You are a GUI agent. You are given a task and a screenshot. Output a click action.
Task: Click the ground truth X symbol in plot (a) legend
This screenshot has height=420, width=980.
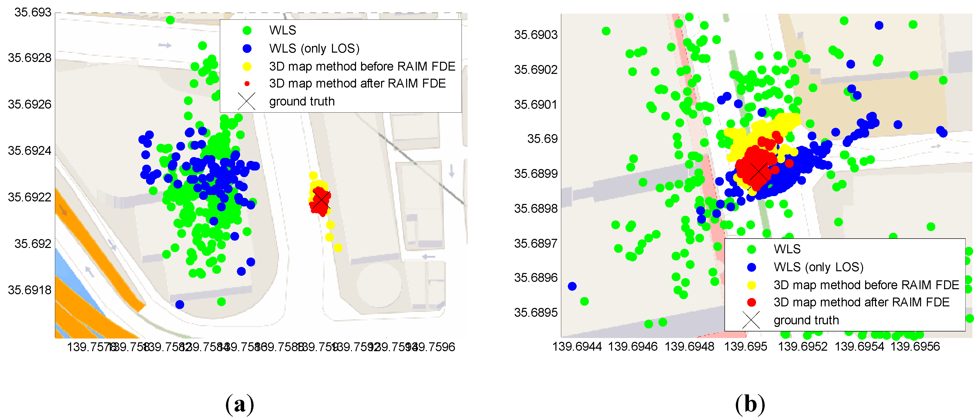click(x=246, y=101)
